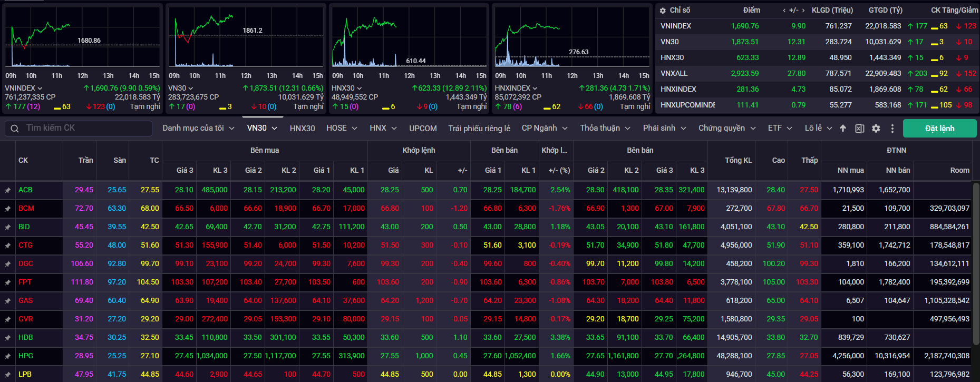Pin the FPT row
Viewport: 980px width, 382px height.
[x=8, y=282]
